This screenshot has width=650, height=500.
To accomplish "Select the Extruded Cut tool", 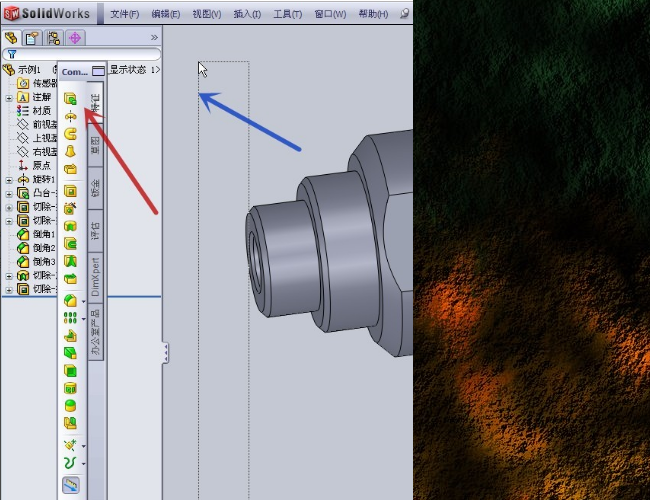I will [x=70, y=191].
